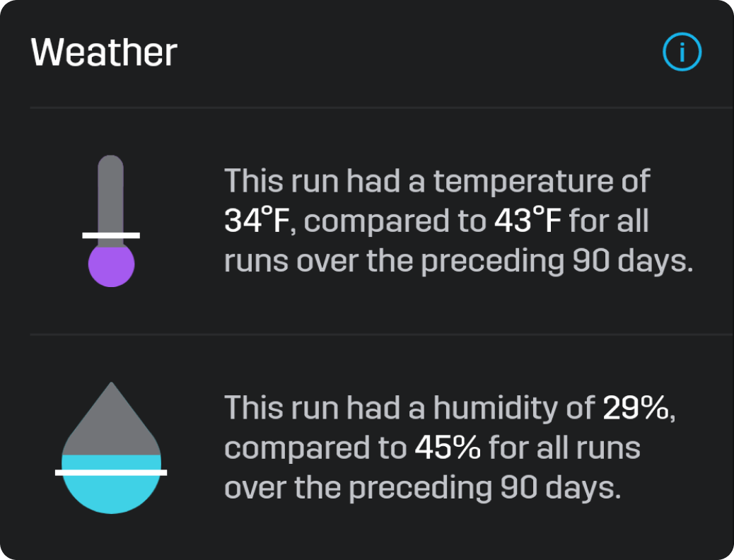Click 'compared to' in the humidity description
The width and height of the screenshot is (734, 560).
point(315,448)
